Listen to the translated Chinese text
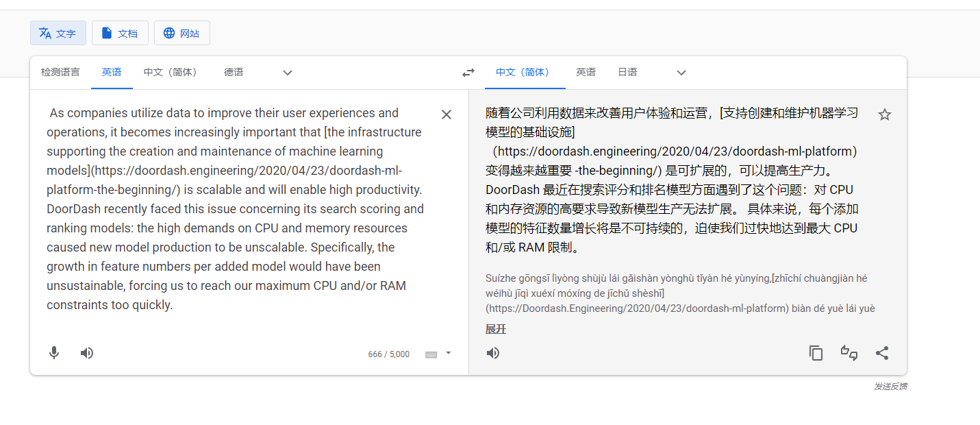980x425 pixels. coord(492,352)
